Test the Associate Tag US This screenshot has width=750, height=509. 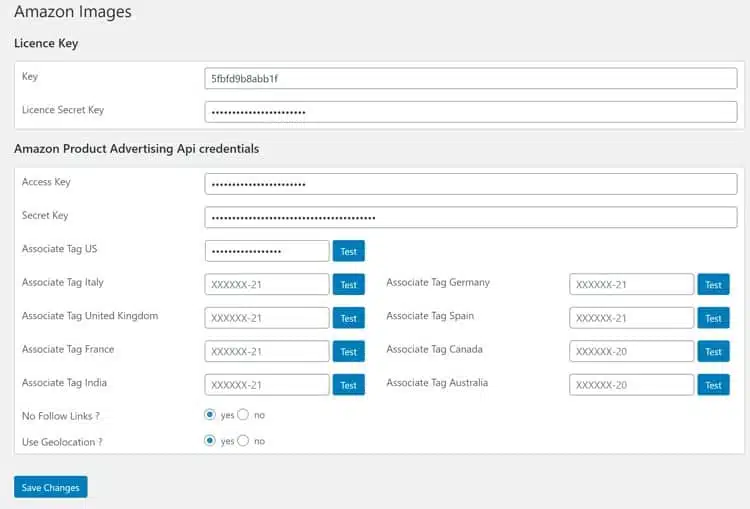coord(349,251)
